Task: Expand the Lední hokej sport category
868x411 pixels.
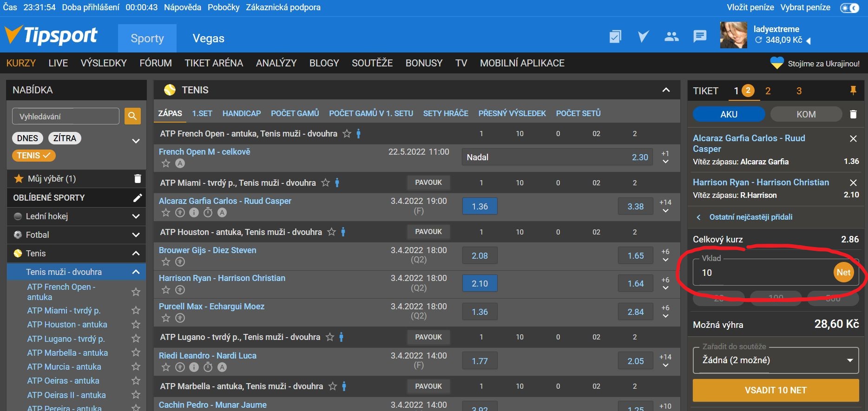Action: 136,216
